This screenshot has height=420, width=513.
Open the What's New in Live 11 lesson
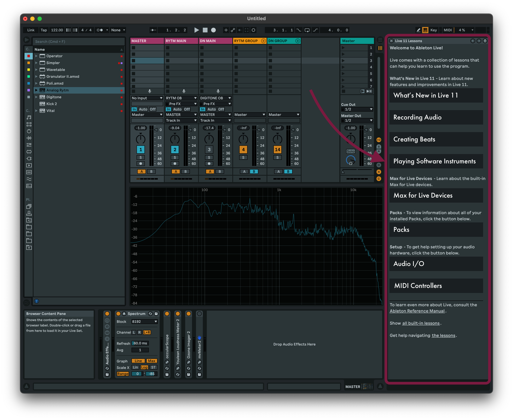coord(436,95)
